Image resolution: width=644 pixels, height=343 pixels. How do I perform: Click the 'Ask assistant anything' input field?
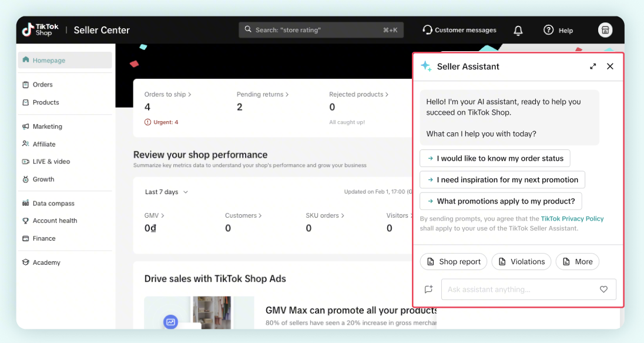point(529,289)
